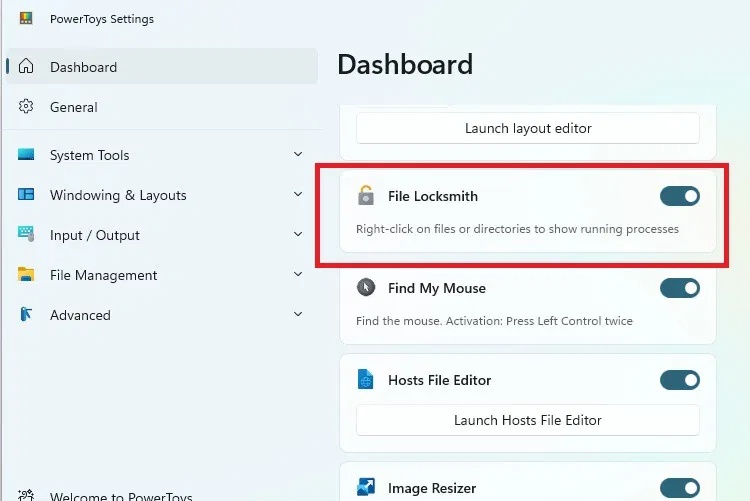Image resolution: width=750 pixels, height=501 pixels.
Task: Expand the File Management chevron
Action: pyautogui.click(x=298, y=274)
